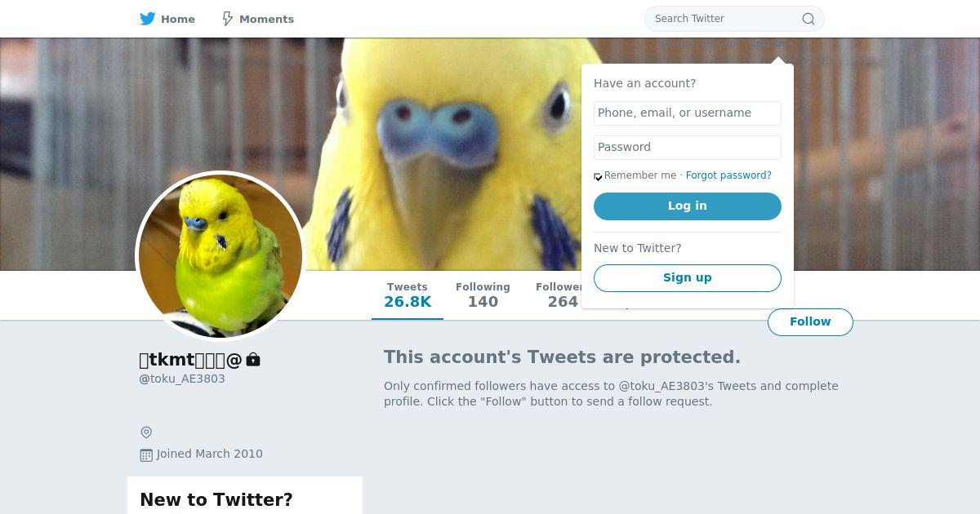The image size is (980, 514).
Task: Open the Forgot password? link
Action: [x=728, y=175]
